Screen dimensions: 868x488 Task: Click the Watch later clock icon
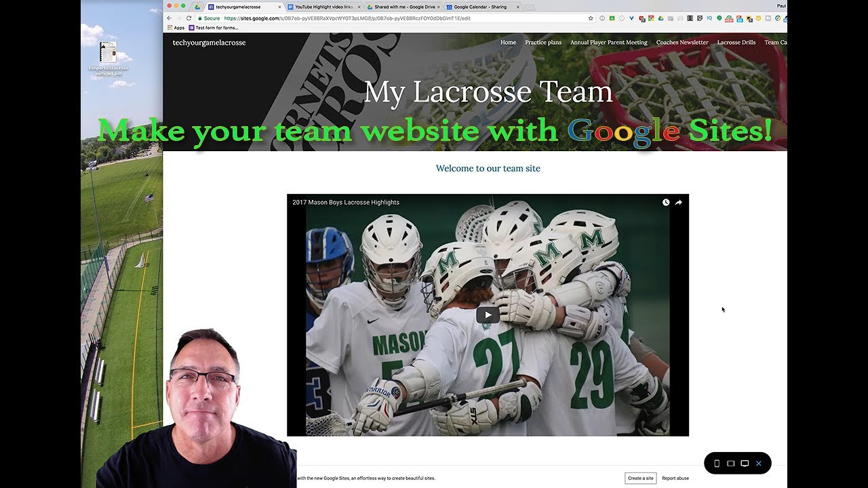click(x=666, y=202)
